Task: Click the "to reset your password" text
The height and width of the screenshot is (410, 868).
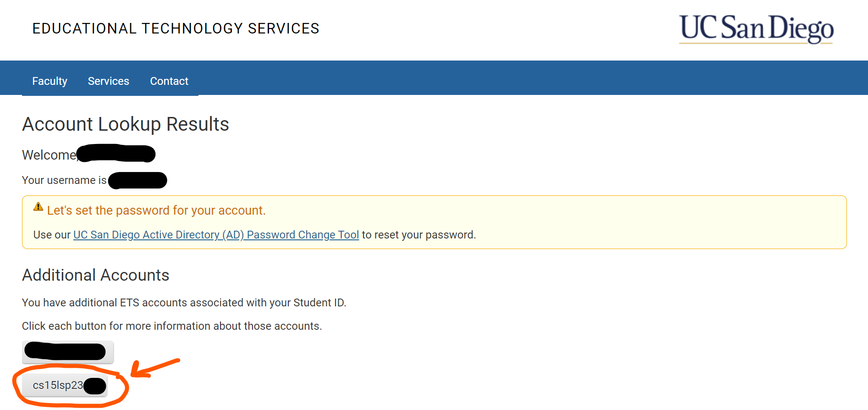Action: tap(418, 235)
